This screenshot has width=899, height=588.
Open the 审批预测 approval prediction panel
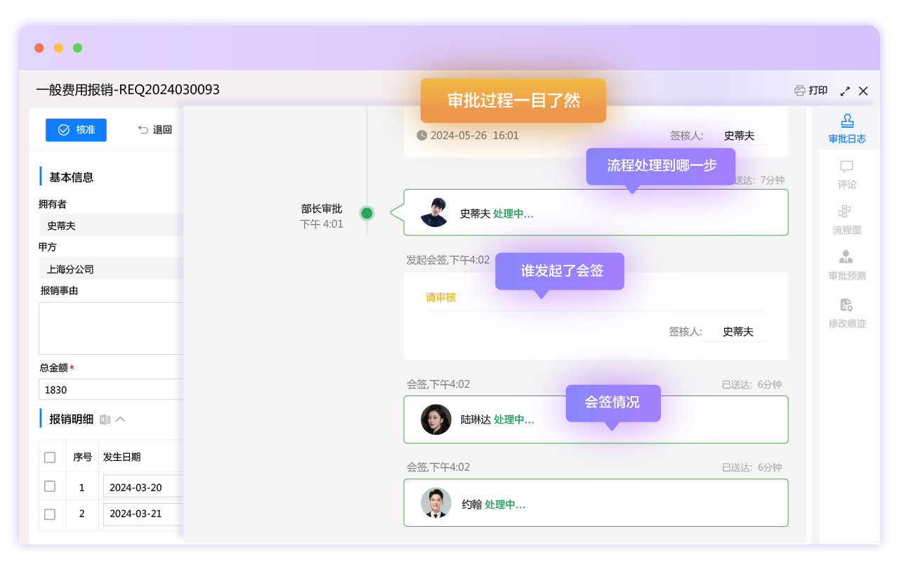846,266
